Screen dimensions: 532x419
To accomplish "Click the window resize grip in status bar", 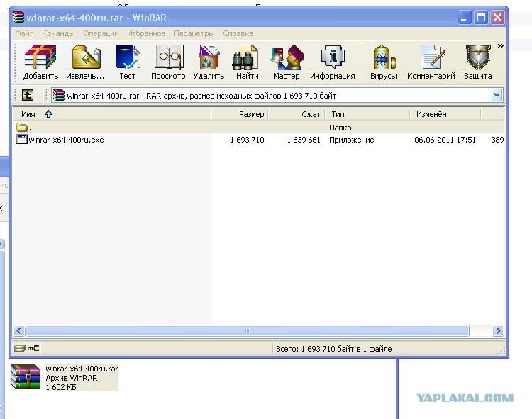I will 501,351.
